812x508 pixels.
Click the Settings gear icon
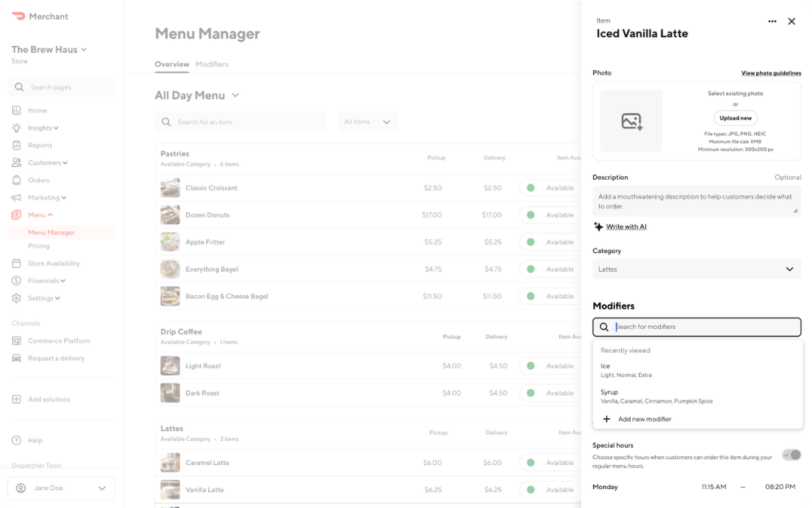[17, 298]
